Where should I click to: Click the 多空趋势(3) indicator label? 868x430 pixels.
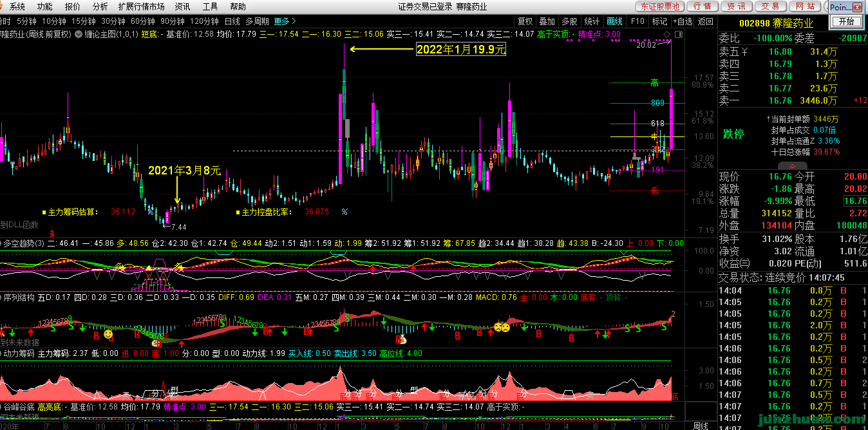(24, 243)
